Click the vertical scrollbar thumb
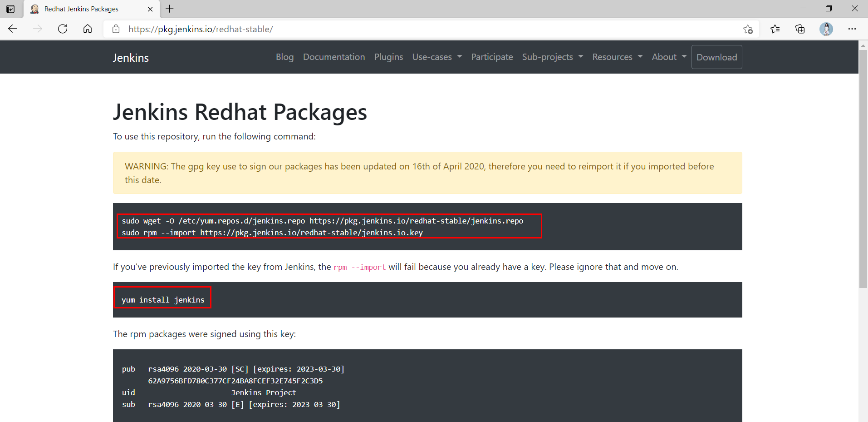Image resolution: width=868 pixels, height=422 pixels. pos(863,169)
